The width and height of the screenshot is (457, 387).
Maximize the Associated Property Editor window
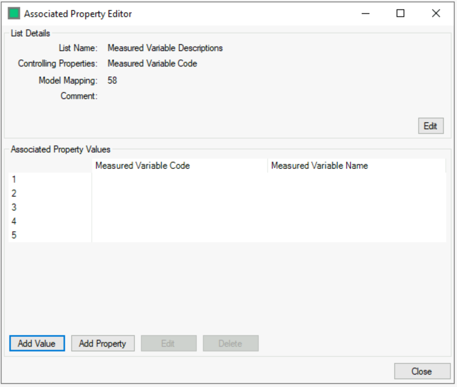tap(400, 13)
